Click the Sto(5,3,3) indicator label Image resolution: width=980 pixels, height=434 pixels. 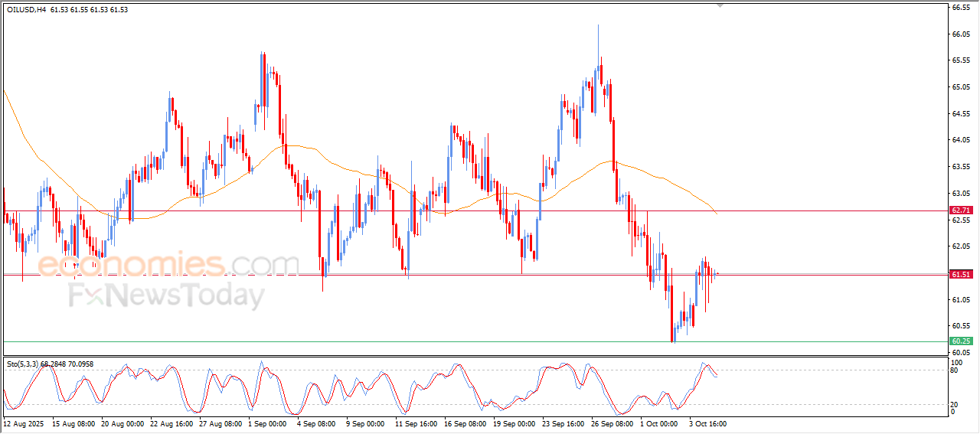pos(28,364)
